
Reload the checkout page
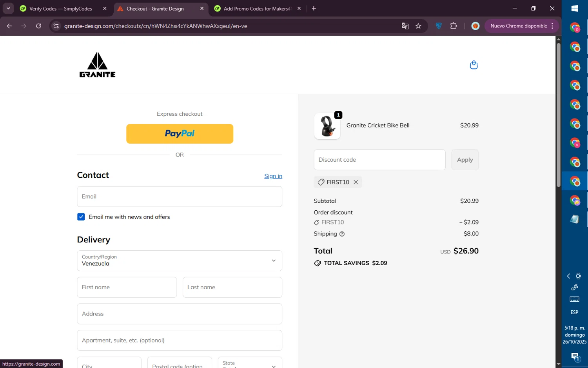point(38,26)
